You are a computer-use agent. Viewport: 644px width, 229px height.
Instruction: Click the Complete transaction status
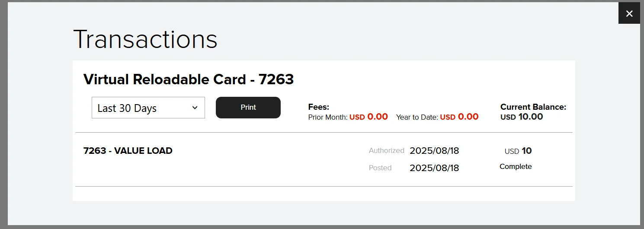click(516, 166)
